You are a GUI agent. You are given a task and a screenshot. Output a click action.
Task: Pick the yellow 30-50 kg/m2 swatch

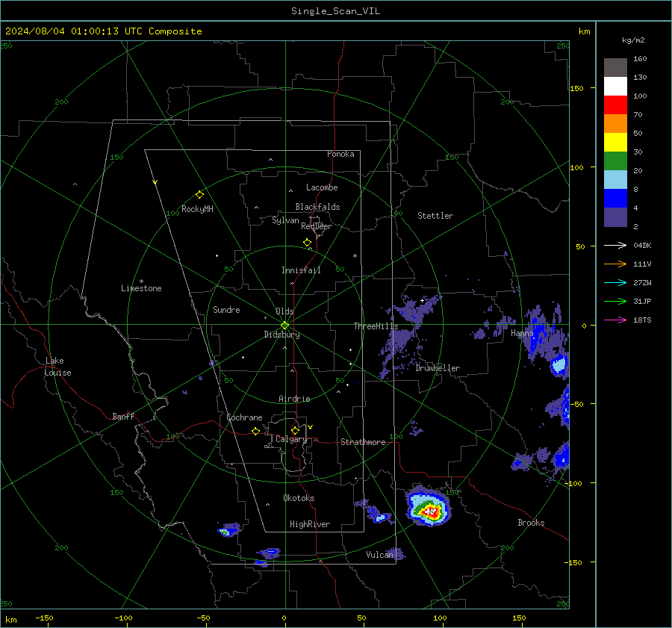[615, 143]
